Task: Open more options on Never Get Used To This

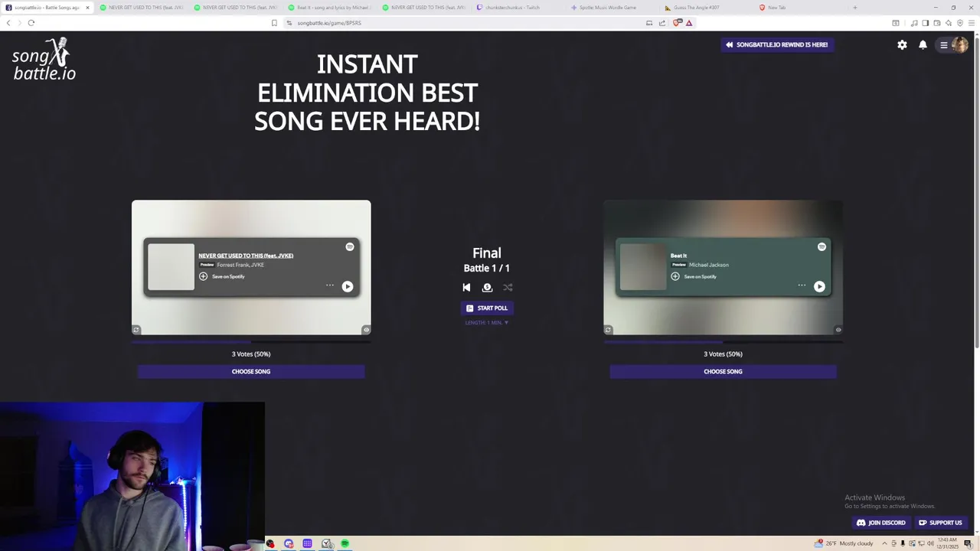Action: coord(330,285)
